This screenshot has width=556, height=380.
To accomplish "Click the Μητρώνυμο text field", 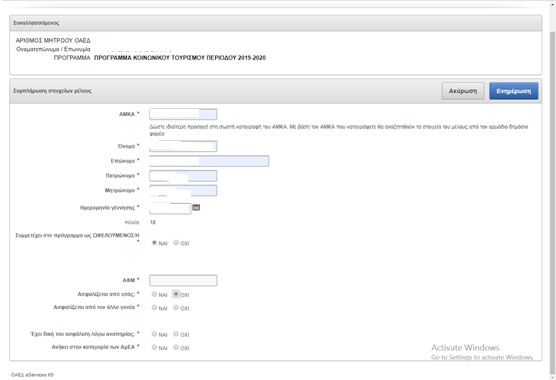I will coord(183,190).
